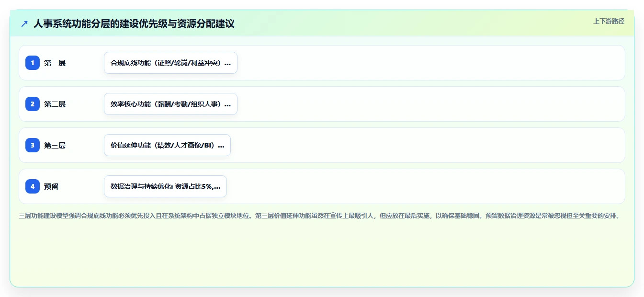Open the 效率核心功能 card
Image resolution: width=644 pixels, height=297 pixels.
(170, 104)
